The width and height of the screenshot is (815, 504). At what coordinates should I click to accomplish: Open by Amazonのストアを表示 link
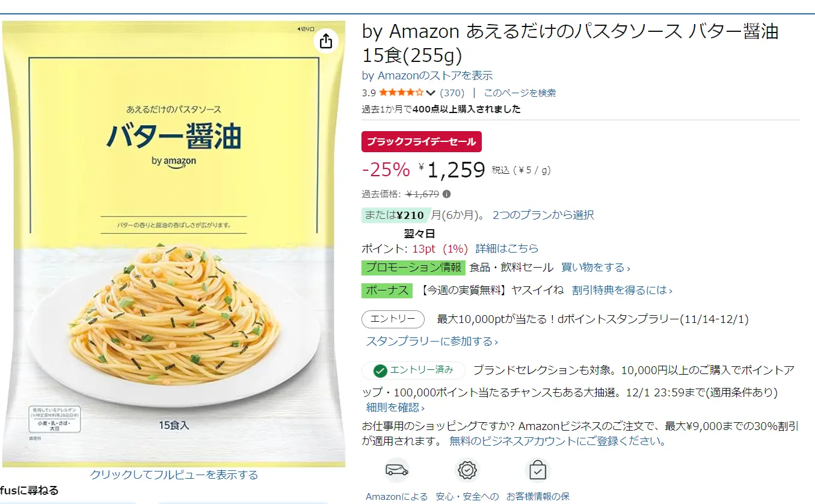click(x=427, y=76)
